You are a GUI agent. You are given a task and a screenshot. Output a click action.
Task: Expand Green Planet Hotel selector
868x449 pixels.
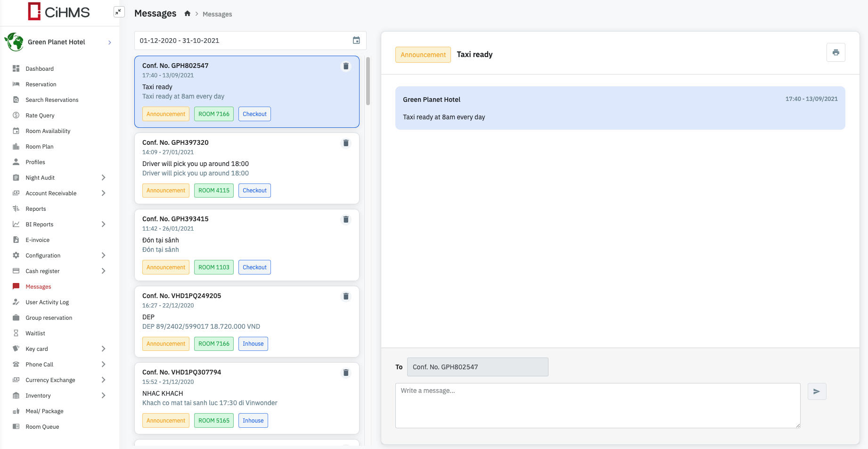click(x=109, y=42)
